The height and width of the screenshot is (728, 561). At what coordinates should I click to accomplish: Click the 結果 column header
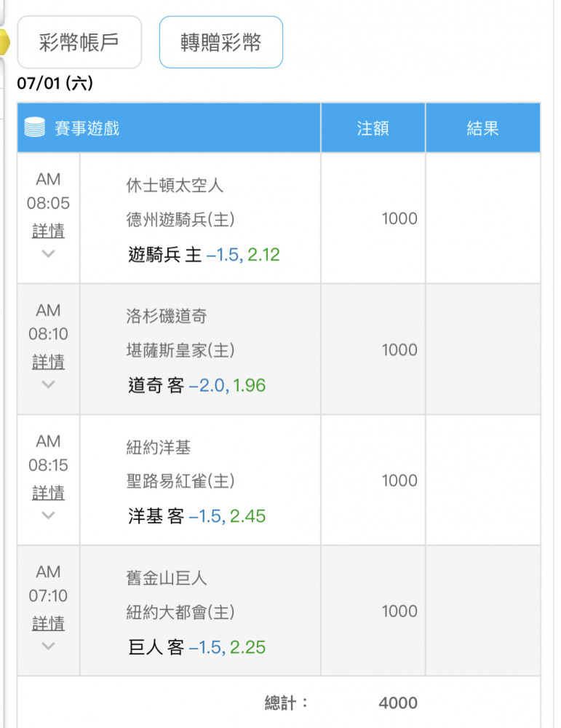tap(483, 127)
